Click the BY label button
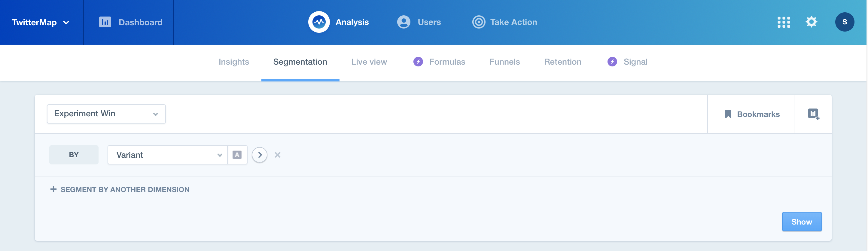 [74, 155]
